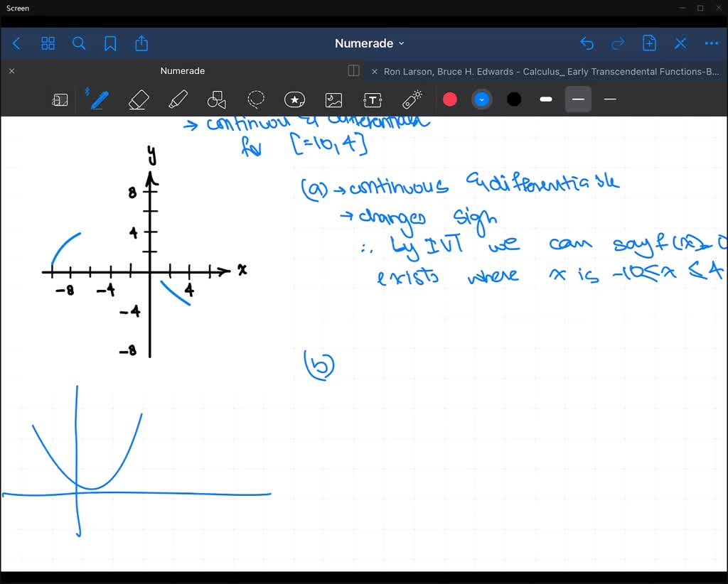Select the thickest stroke width
This screenshot has height=584, width=728.
coord(546,99)
